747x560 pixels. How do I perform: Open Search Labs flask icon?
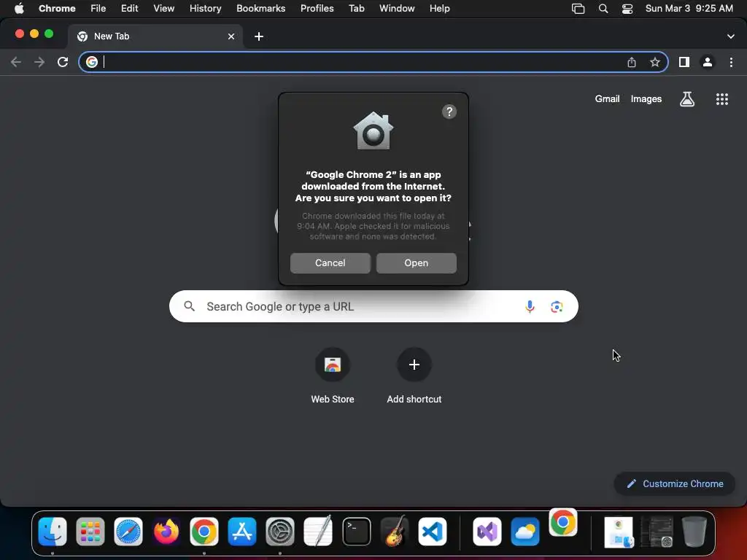click(687, 99)
